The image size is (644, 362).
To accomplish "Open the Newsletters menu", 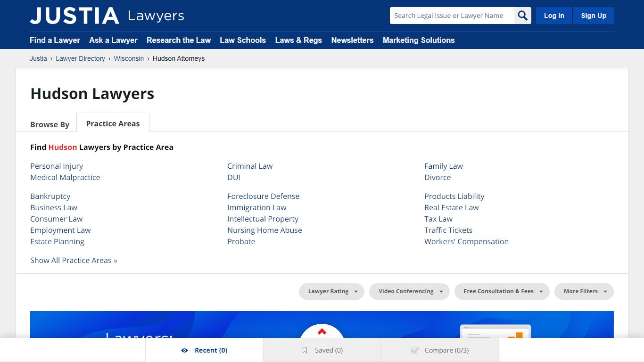I will [x=352, y=40].
